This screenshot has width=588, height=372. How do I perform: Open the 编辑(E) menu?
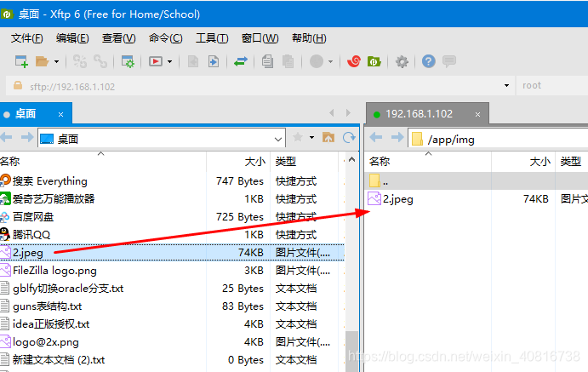[x=72, y=38]
